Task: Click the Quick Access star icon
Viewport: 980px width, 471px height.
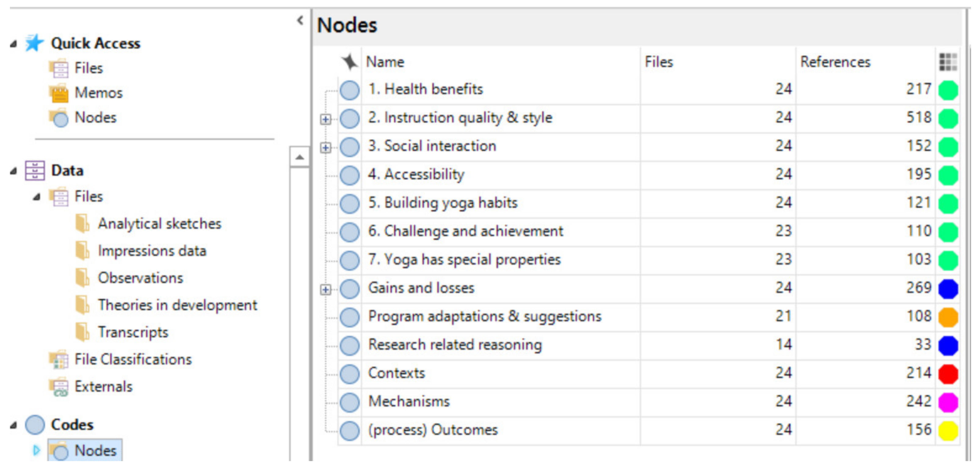Action: point(34,43)
